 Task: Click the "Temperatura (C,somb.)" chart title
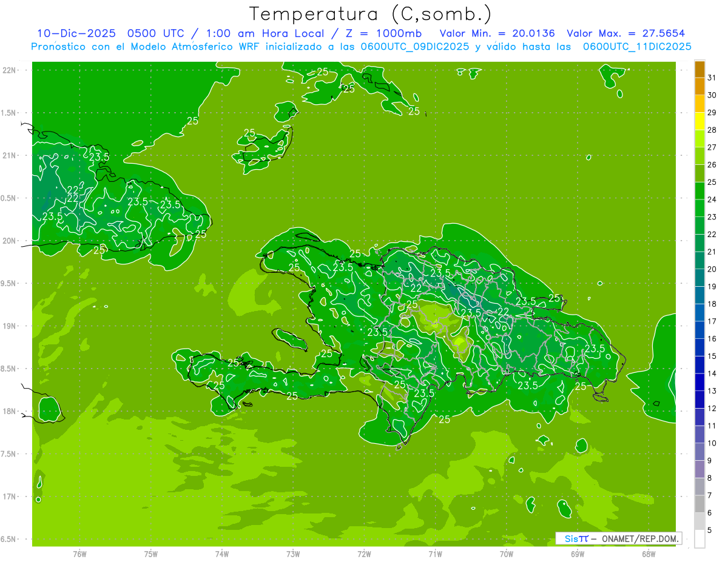click(x=371, y=14)
